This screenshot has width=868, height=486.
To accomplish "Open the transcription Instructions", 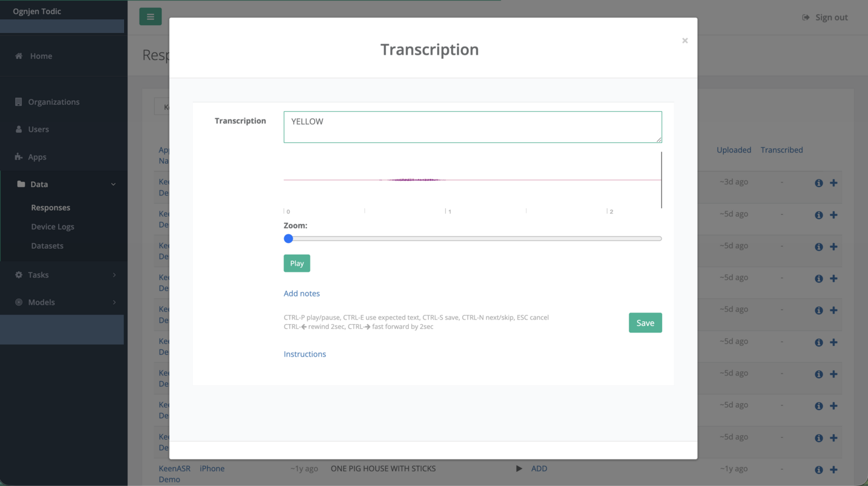I will pyautogui.click(x=305, y=354).
